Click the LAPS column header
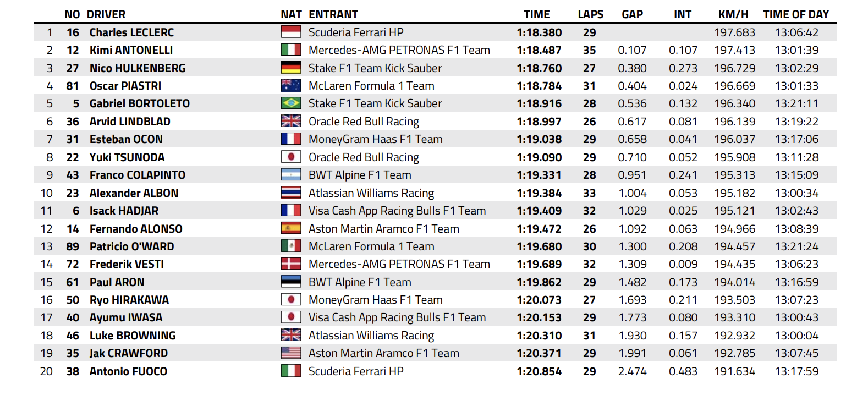This screenshot has height=395, width=868. pos(590,14)
